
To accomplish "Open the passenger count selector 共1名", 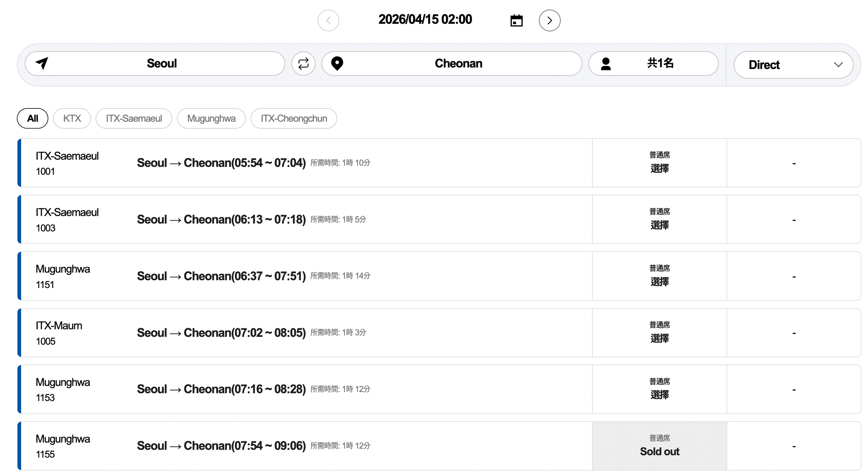I will 660,63.
